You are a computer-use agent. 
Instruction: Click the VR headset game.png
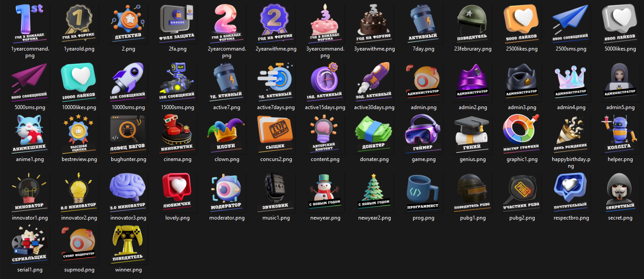(423, 134)
